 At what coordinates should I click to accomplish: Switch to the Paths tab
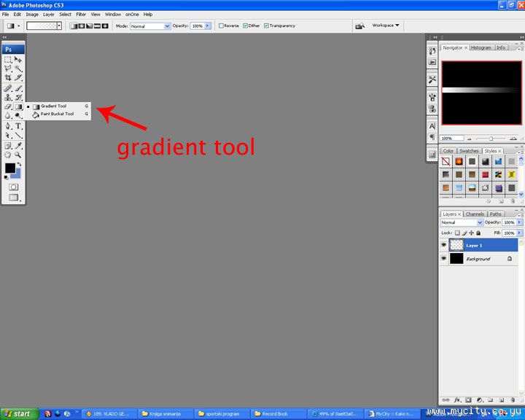496,214
